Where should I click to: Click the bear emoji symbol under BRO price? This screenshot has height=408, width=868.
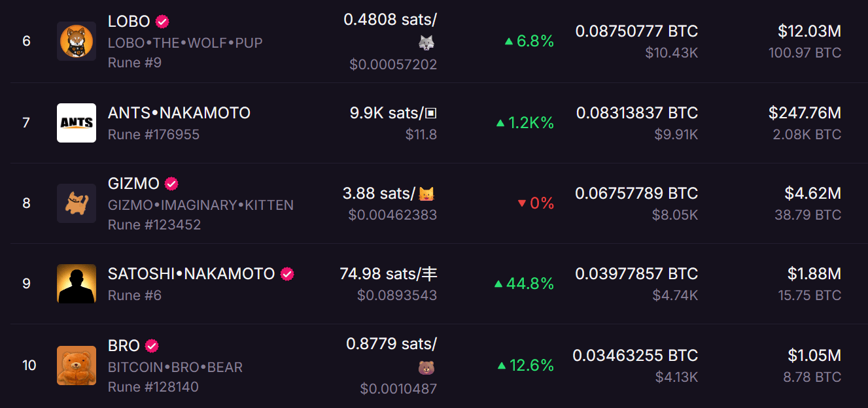(426, 367)
